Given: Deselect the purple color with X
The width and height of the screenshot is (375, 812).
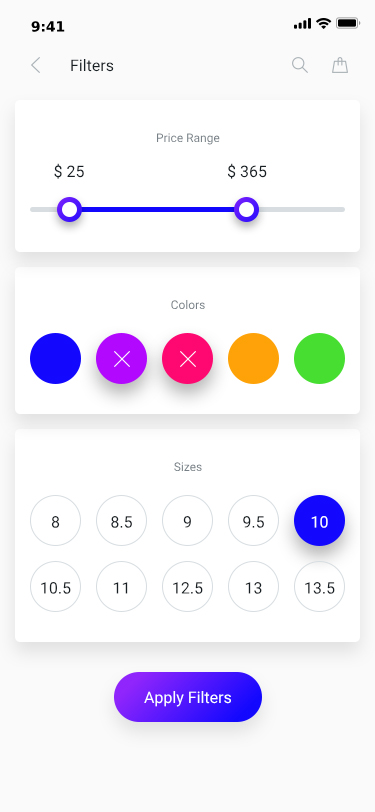Looking at the screenshot, I should 121,358.
